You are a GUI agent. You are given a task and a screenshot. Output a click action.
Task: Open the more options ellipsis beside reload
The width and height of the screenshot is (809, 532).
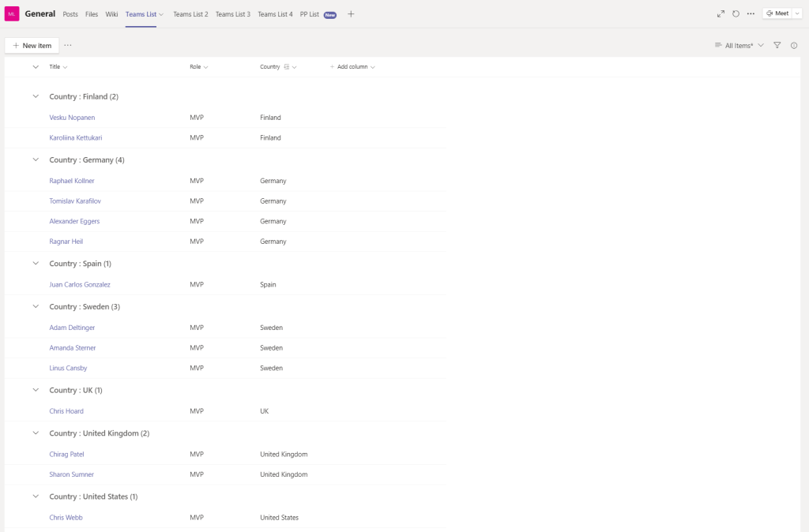point(751,14)
